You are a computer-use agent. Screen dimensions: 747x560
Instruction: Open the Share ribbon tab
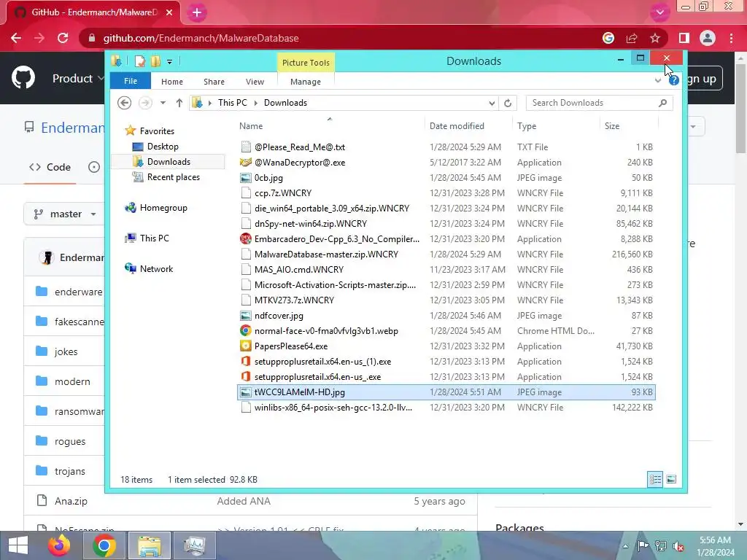click(214, 82)
